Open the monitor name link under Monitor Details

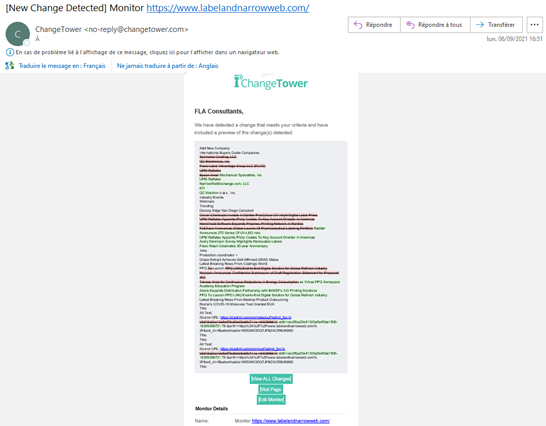(x=290, y=421)
